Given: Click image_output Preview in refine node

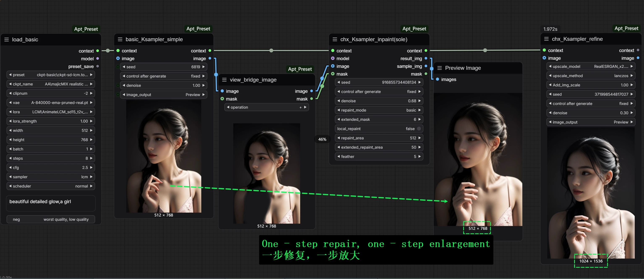Looking at the screenshot, I should 591,122.
